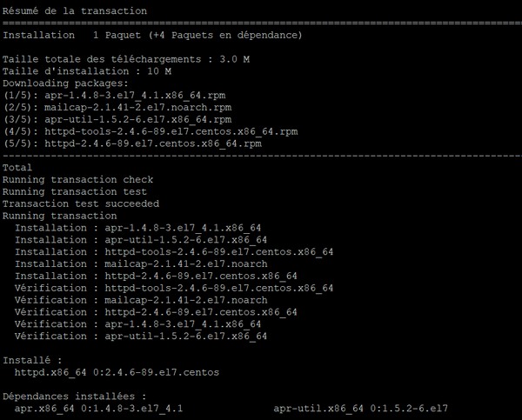Click the "Running transaction check" line

(78, 179)
